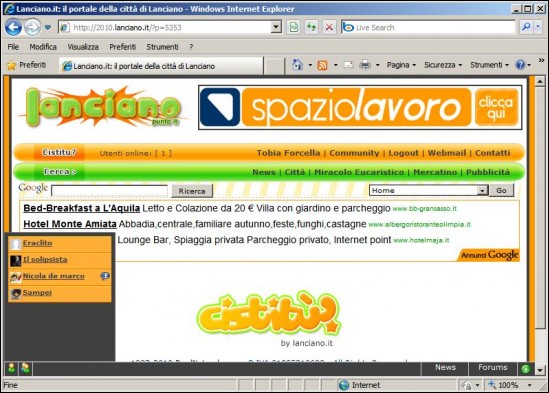Click into the Google search text field

tap(109, 191)
